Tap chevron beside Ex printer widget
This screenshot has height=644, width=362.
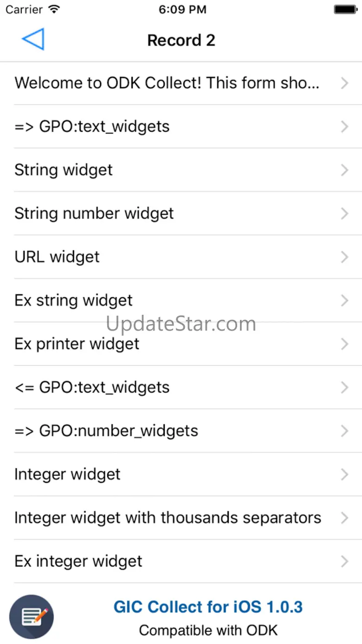344,344
